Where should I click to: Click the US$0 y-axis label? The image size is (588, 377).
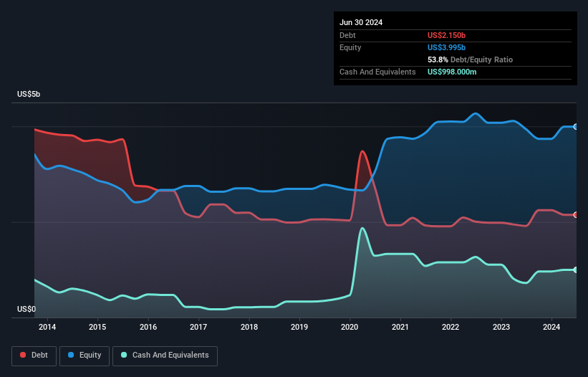(x=26, y=309)
